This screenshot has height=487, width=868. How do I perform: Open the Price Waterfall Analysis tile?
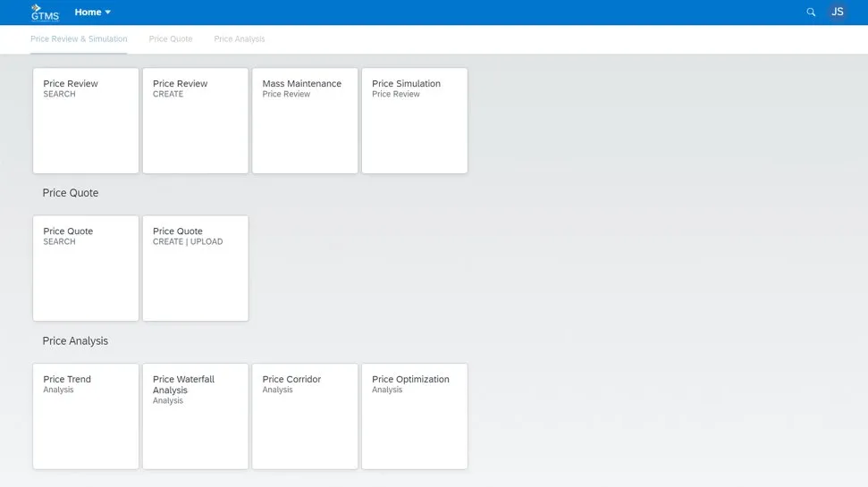[x=195, y=416]
